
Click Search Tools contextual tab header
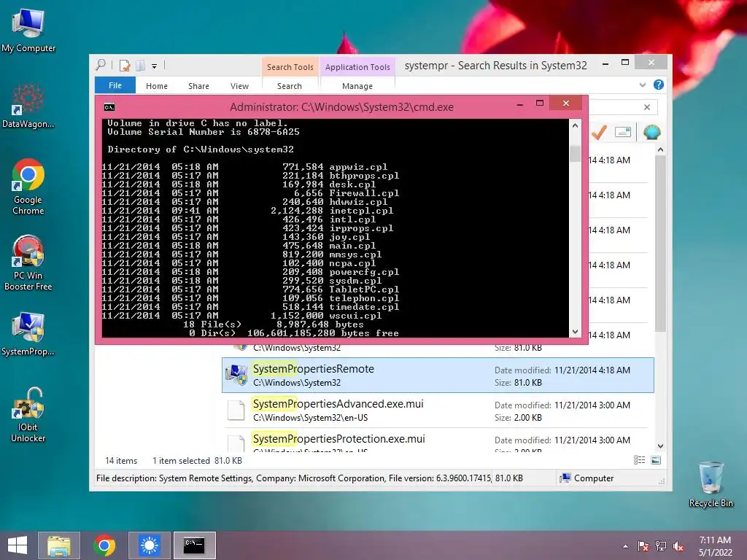[290, 67]
